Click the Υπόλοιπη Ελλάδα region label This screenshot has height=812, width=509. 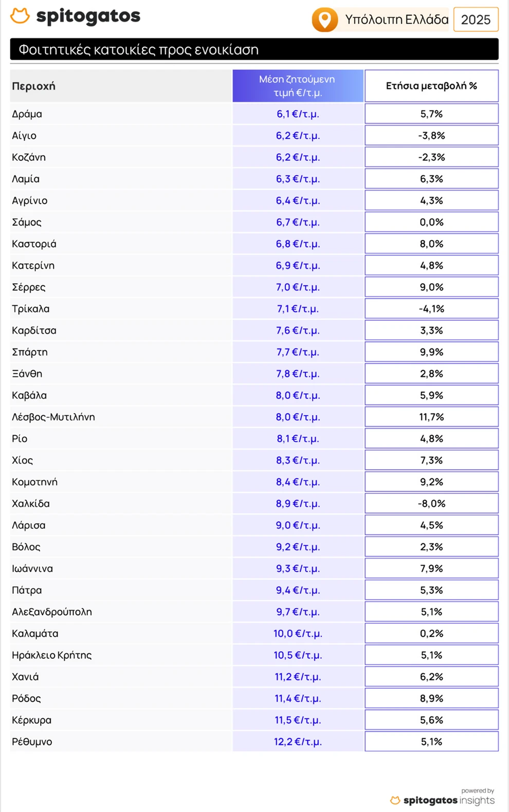(396, 20)
